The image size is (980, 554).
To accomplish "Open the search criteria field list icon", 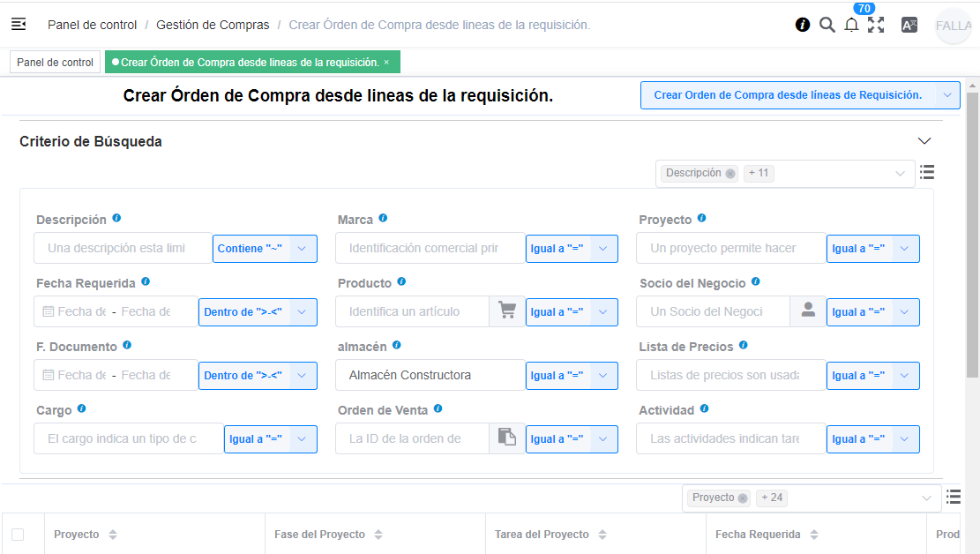I will 927,173.
